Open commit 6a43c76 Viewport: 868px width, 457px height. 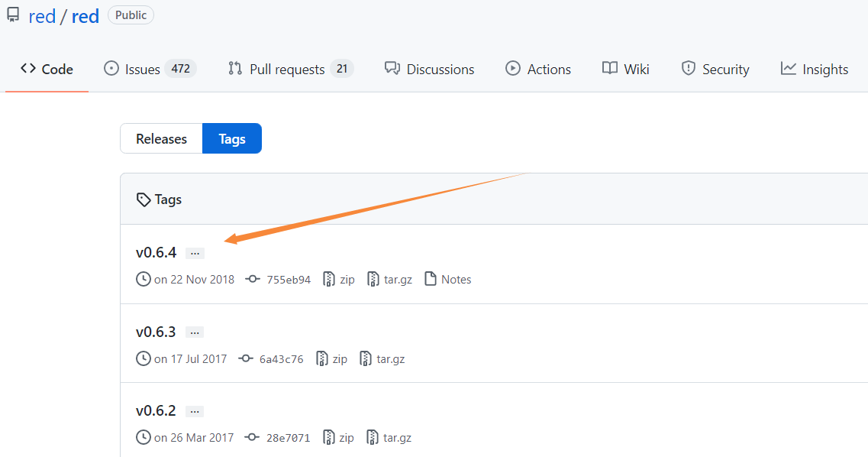280,359
